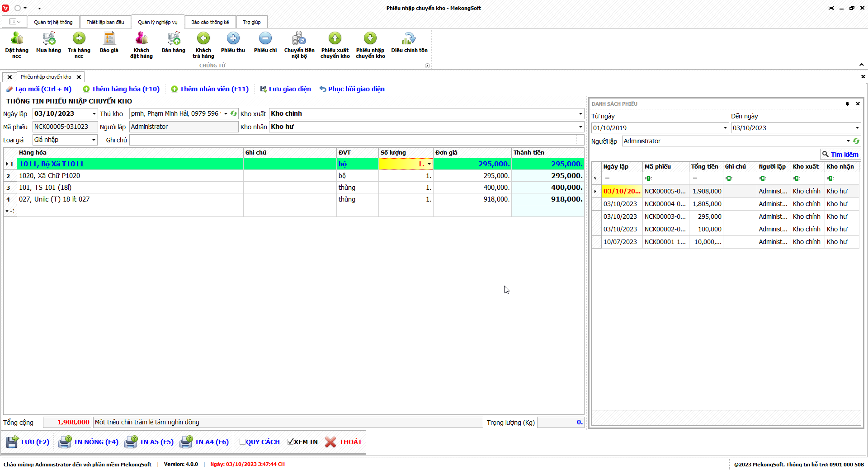The image size is (868, 470).
Task: Enable the QUY CÁCH checkbox
Action: [x=243, y=442]
